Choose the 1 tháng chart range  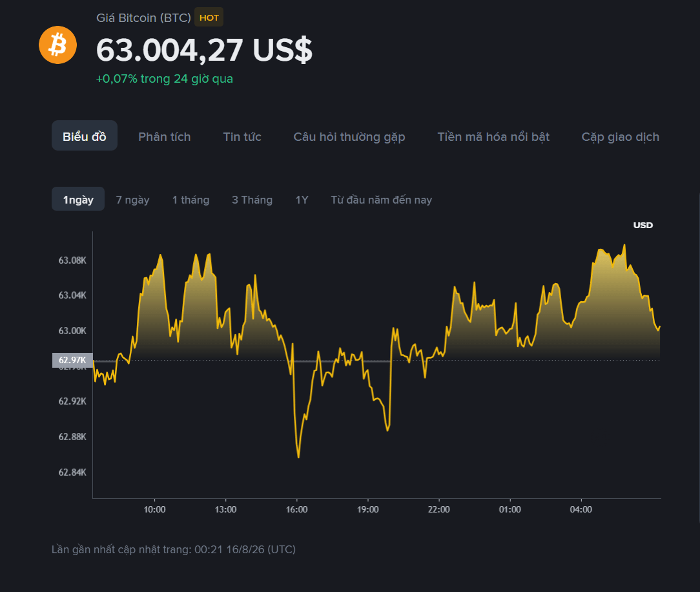pos(190,200)
